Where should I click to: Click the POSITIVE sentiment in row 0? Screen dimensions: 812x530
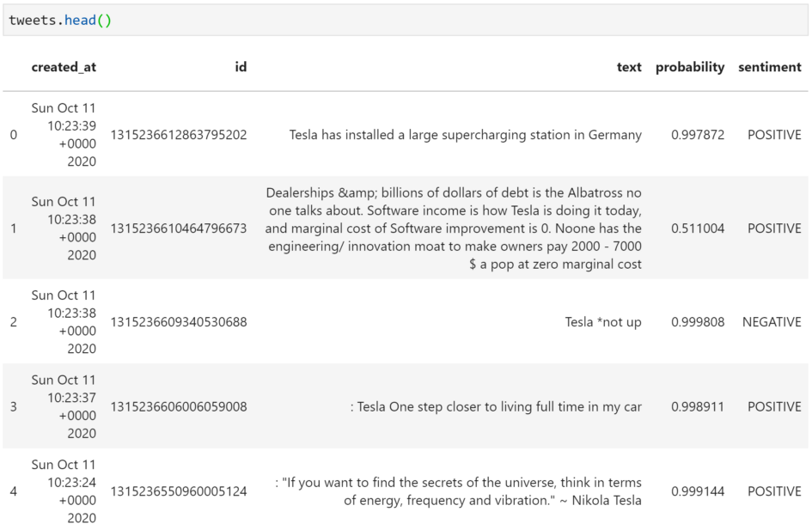point(774,135)
